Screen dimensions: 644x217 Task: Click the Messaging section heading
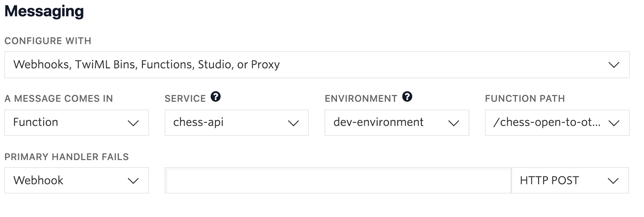(x=44, y=11)
